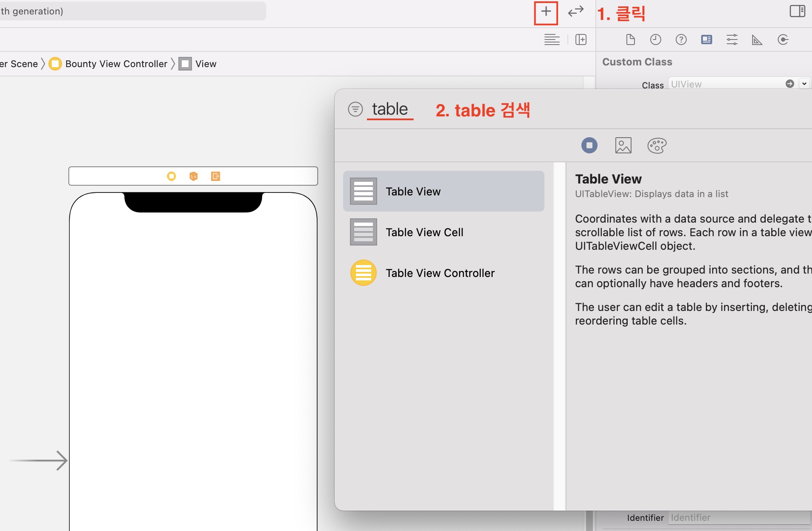Open the History inspector tab

(x=655, y=40)
